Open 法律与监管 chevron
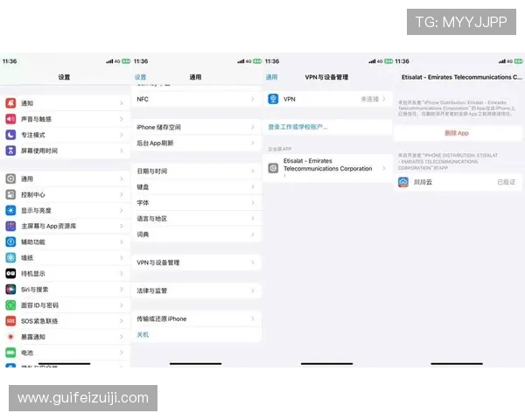The width and height of the screenshot is (525, 420). coord(253,290)
